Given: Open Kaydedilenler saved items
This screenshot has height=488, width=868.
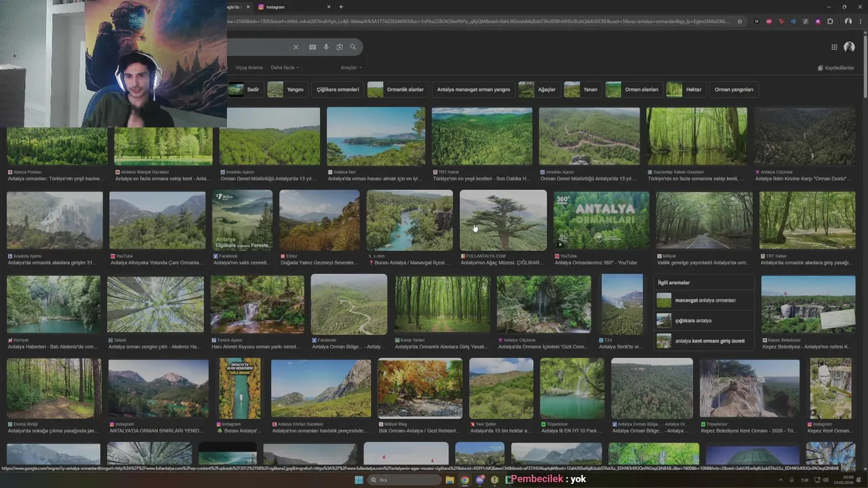Looking at the screenshot, I should click(835, 68).
